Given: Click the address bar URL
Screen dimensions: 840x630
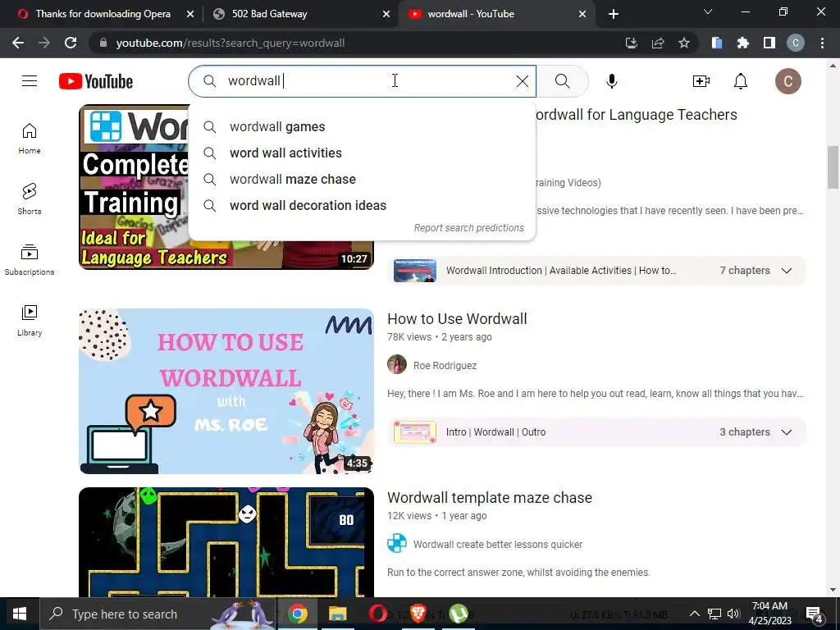Looking at the screenshot, I should (x=231, y=43).
